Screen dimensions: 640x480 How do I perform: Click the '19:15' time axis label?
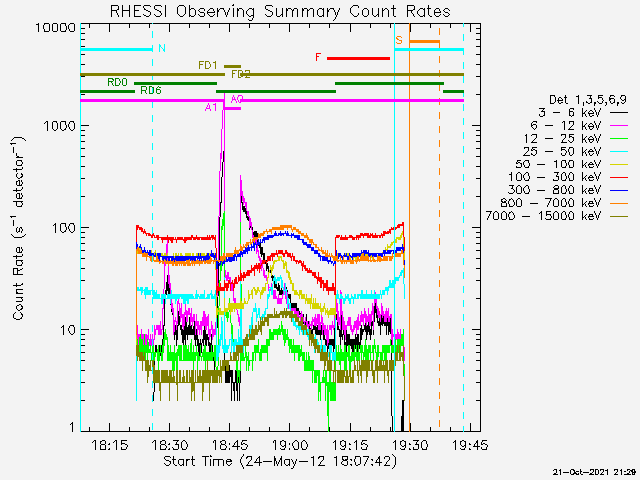tap(350, 445)
